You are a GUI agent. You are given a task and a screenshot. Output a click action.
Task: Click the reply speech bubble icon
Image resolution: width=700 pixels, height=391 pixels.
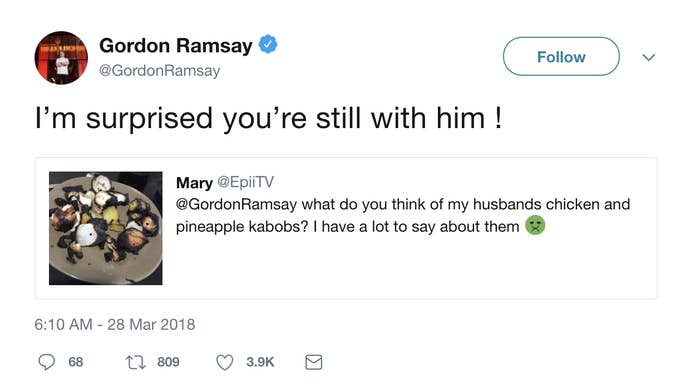[x=46, y=362]
